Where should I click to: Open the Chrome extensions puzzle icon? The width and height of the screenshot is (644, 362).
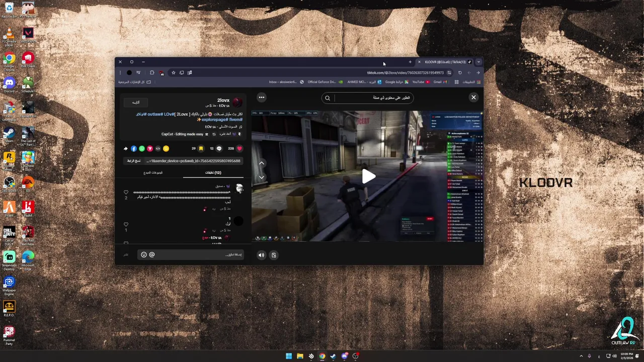pos(152,72)
